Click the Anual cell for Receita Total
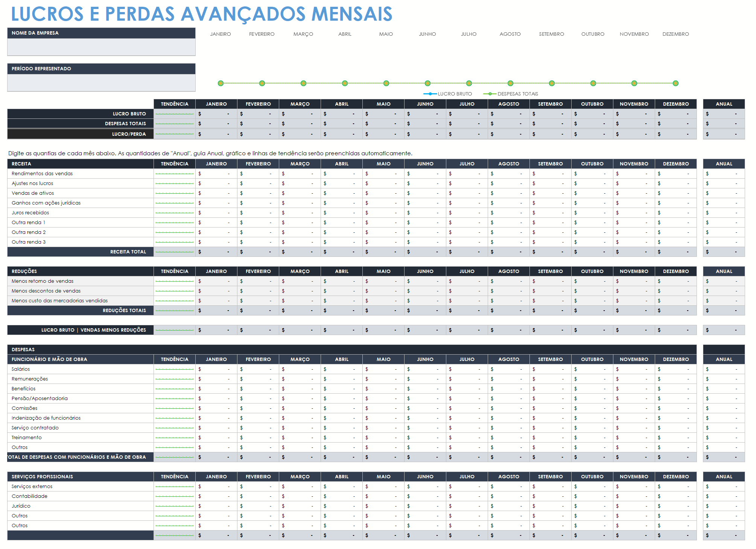 pyautogui.click(x=724, y=252)
